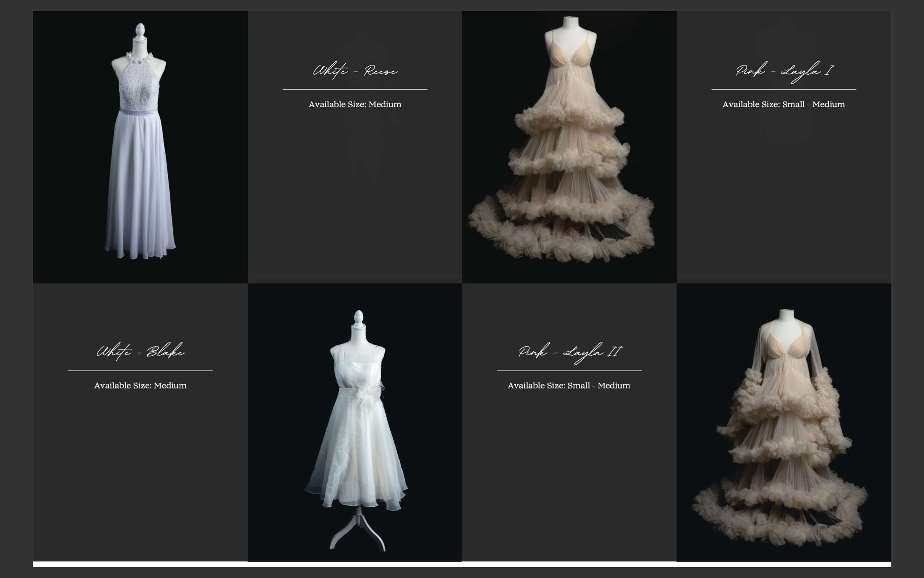Click the divider line under Pink - Layla II
The height and width of the screenshot is (578, 924).
569,371
